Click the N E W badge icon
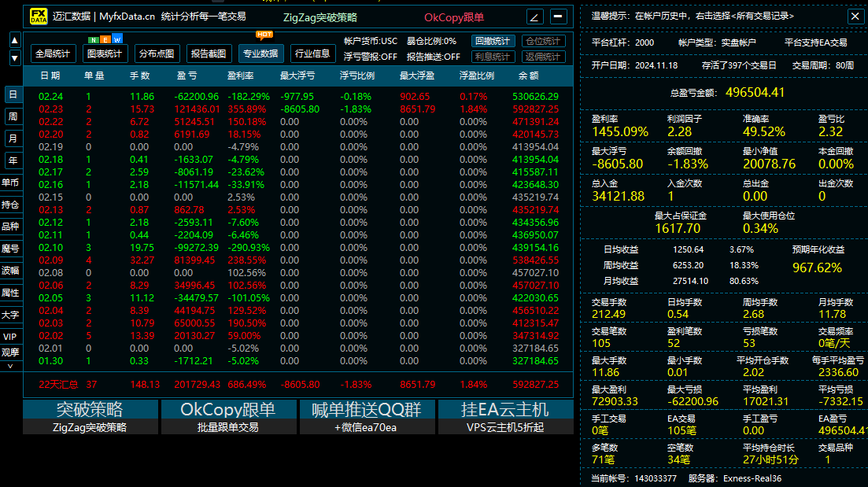The image size is (868, 487). [x=105, y=39]
